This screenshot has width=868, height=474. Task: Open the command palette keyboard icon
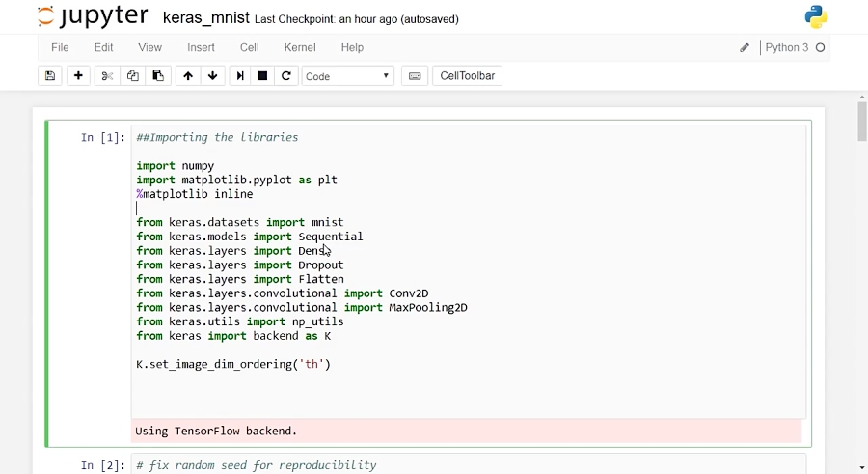(415, 76)
